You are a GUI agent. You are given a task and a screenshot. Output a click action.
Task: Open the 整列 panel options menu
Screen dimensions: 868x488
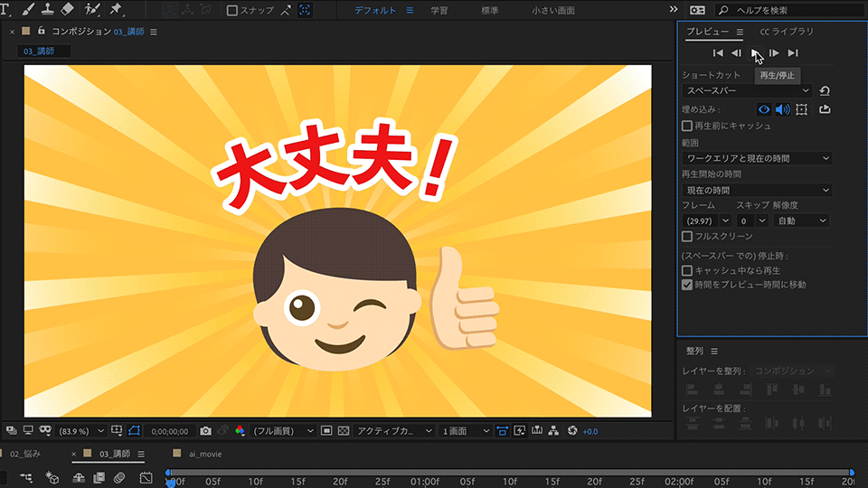pyautogui.click(x=714, y=352)
